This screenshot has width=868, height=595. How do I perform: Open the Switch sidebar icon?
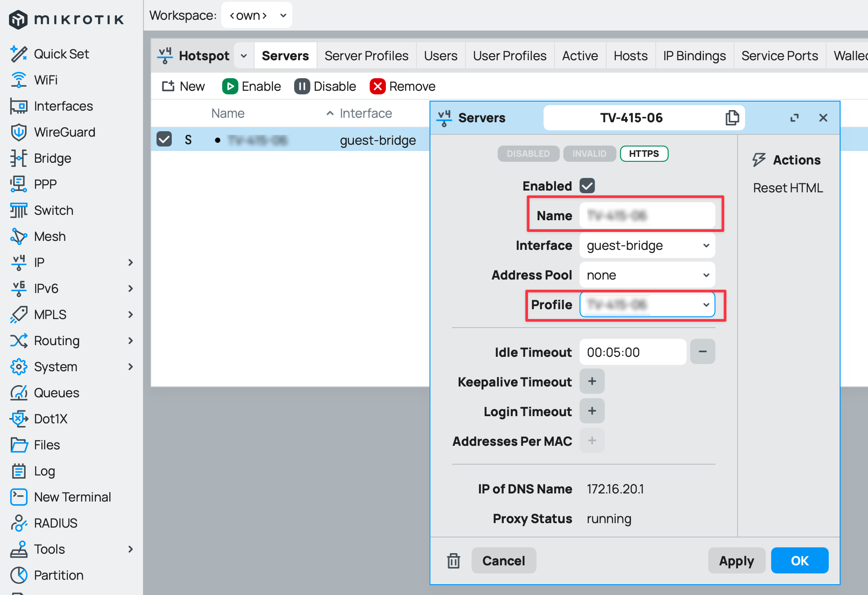coord(18,210)
